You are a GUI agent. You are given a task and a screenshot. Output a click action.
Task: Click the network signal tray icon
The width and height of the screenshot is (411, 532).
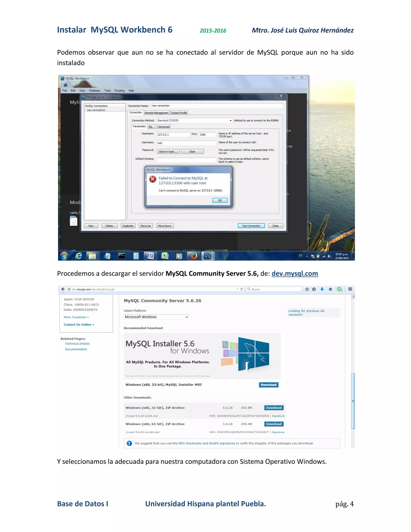[x=324, y=256]
